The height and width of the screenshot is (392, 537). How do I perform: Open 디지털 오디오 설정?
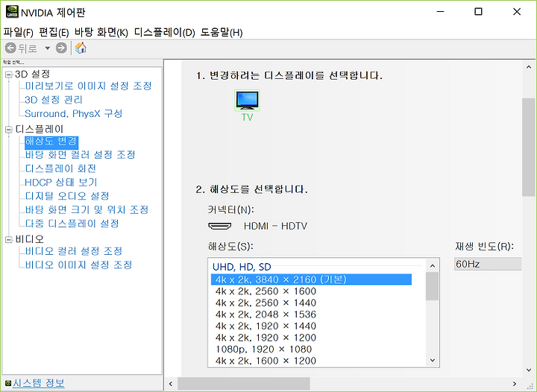point(67,196)
